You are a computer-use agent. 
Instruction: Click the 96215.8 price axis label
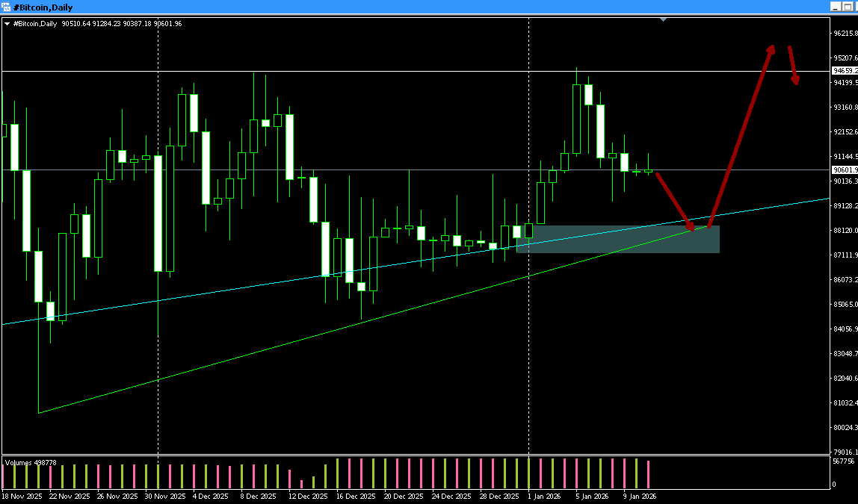[x=845, y=34]
